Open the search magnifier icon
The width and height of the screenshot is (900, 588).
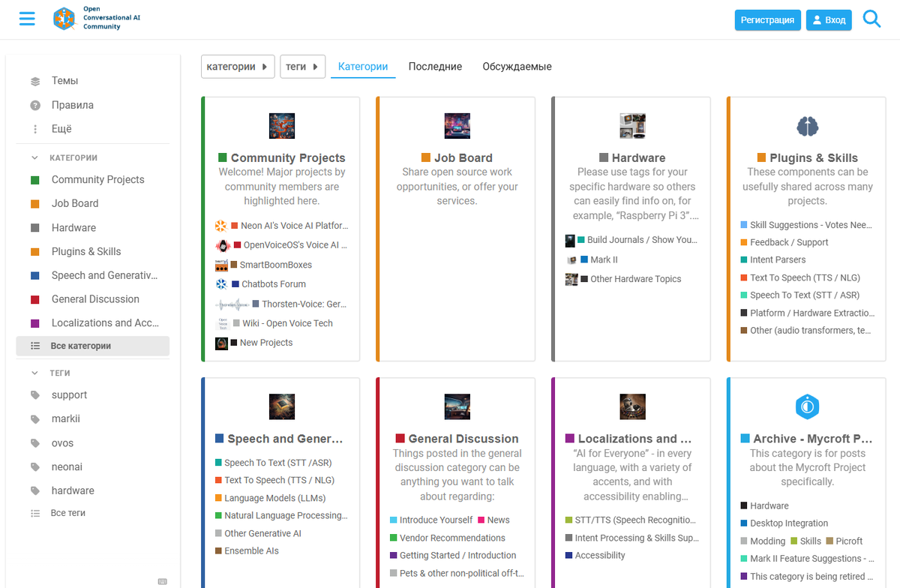click(x=871, y=19)
